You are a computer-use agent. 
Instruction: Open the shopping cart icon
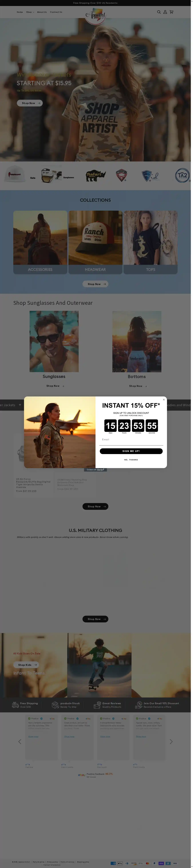tap(171, 12)
